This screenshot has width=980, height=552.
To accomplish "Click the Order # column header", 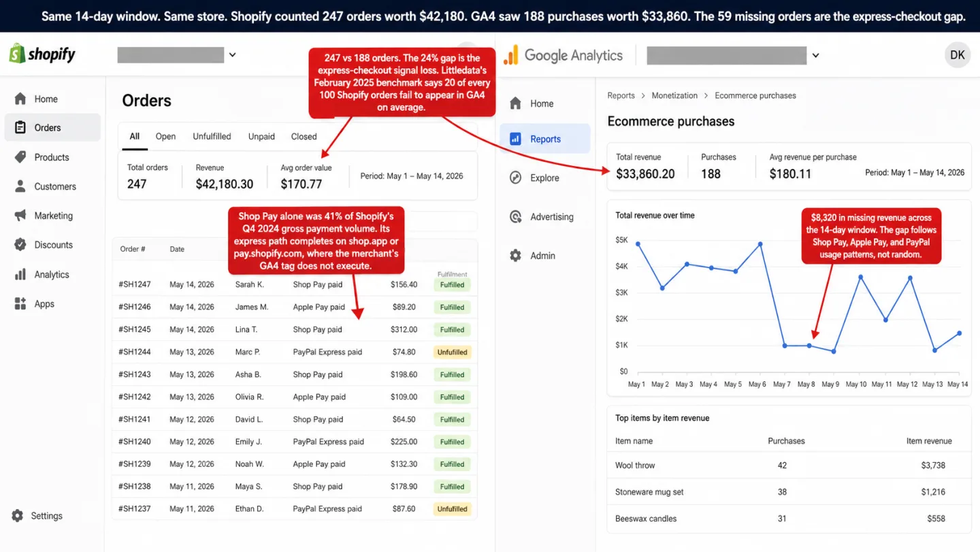I will tap(133, 249).
